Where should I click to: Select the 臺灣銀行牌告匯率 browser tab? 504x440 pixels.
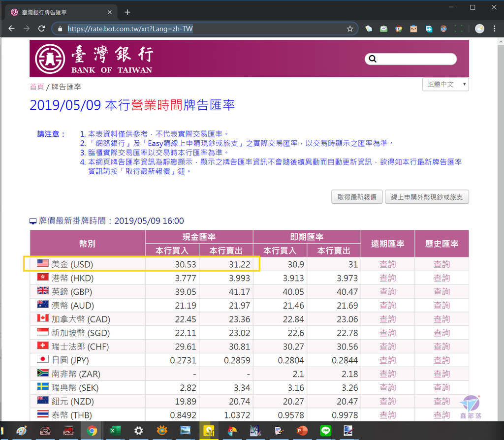click(61, 12)
